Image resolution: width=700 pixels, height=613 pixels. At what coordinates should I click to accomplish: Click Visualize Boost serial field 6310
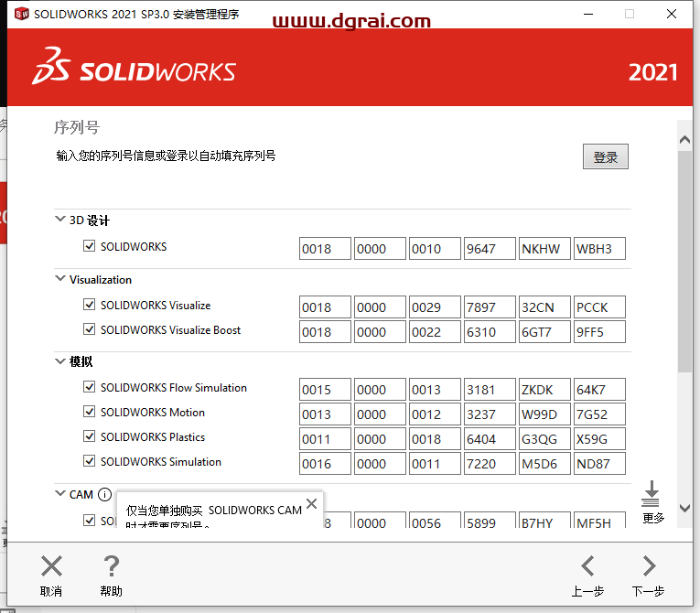(x=490, y=332)
